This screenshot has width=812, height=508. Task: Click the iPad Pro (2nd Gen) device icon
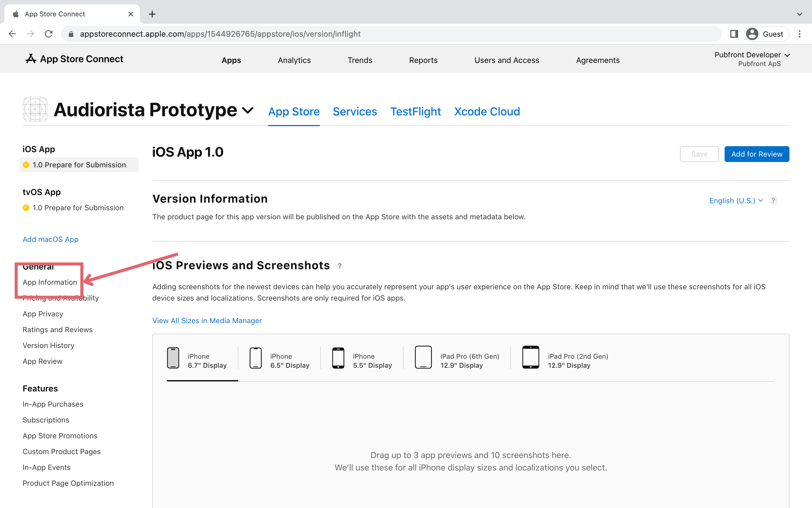(531, 357)
